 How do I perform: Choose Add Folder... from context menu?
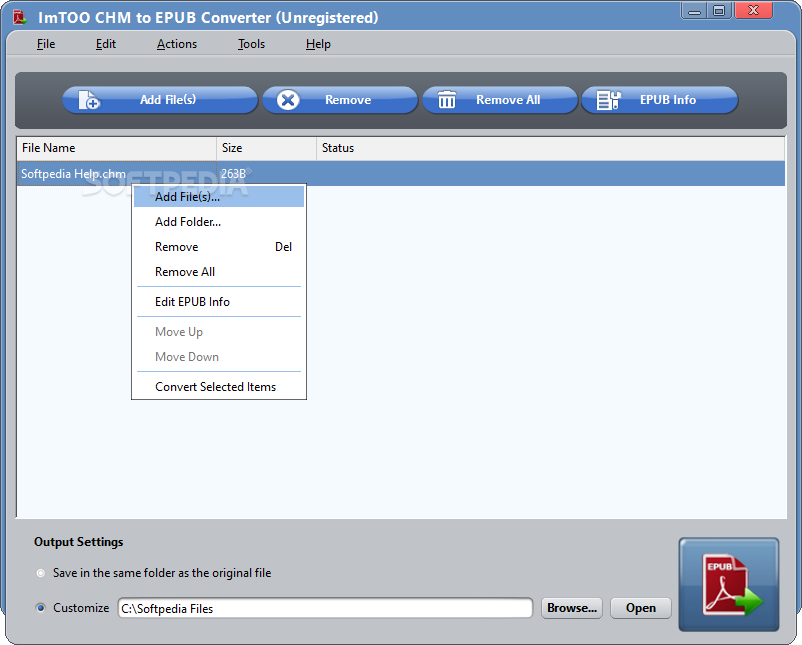coord(219,222)
